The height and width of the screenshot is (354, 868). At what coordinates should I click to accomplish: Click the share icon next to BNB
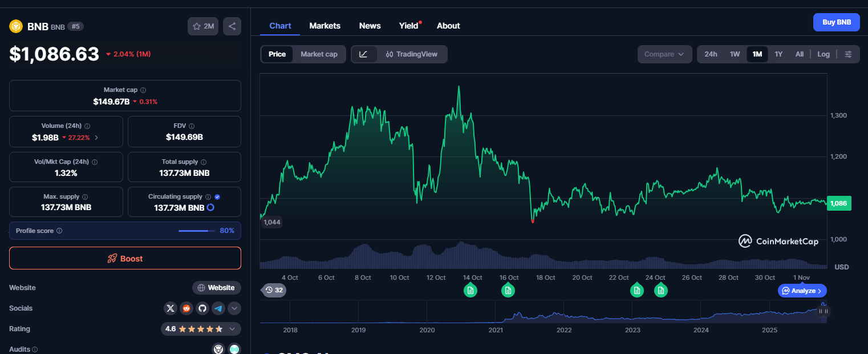point(232,26)
